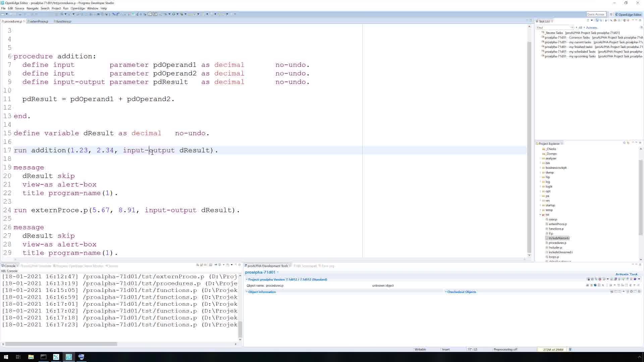Open the New Task dropdown arrow in Task List
644x362 pixels.
point(592,20)
